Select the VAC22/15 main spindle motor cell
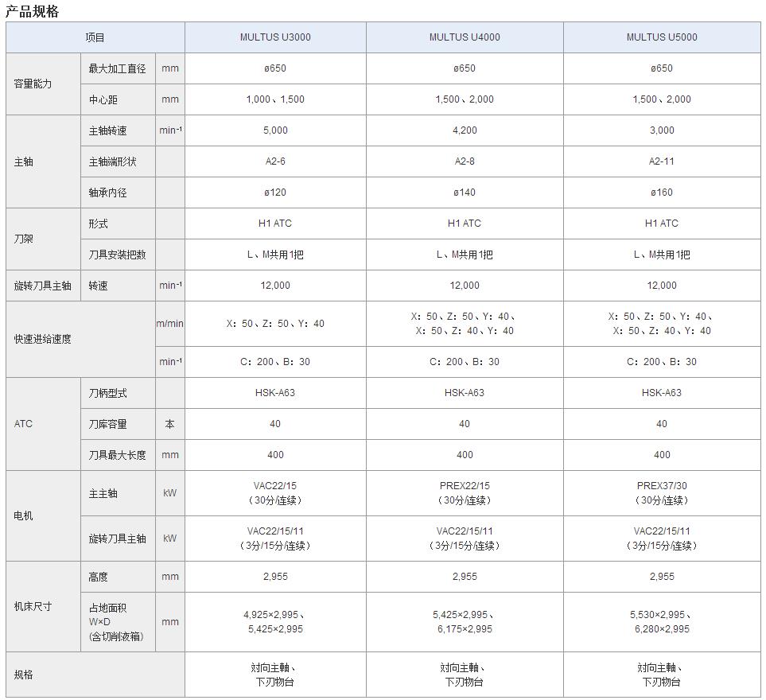 coord(275,493)
